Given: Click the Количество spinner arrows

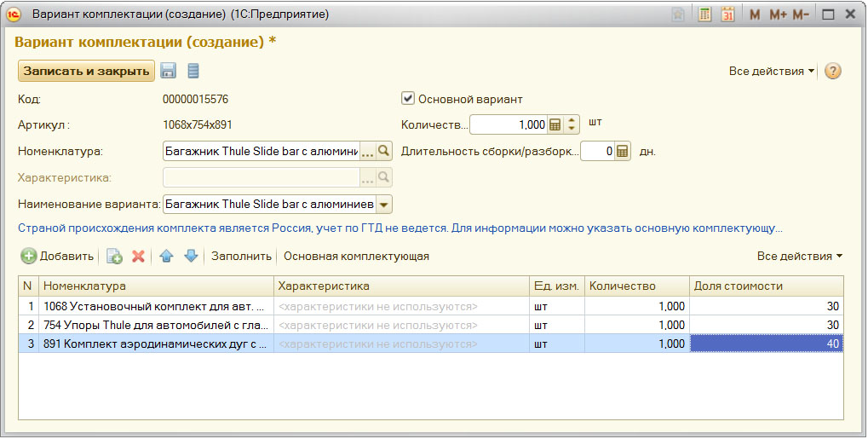Looking at the screenshot, I should pos(572,124).
